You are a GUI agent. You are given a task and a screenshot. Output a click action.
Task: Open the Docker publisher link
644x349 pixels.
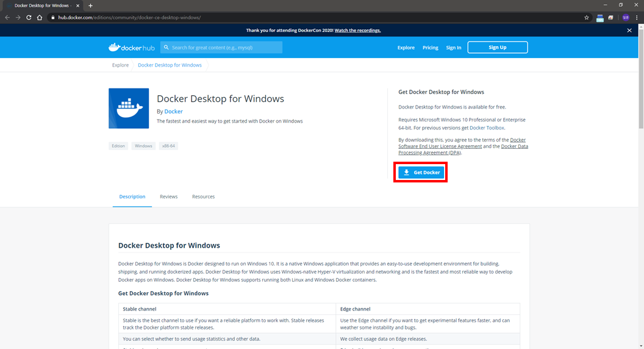[173, 112]
